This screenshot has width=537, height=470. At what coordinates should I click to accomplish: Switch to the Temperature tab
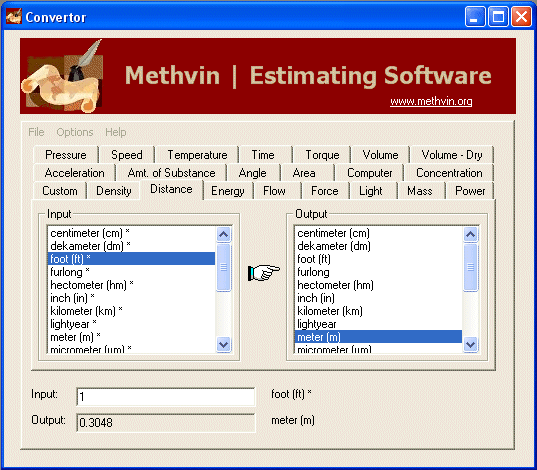point(197,155)
